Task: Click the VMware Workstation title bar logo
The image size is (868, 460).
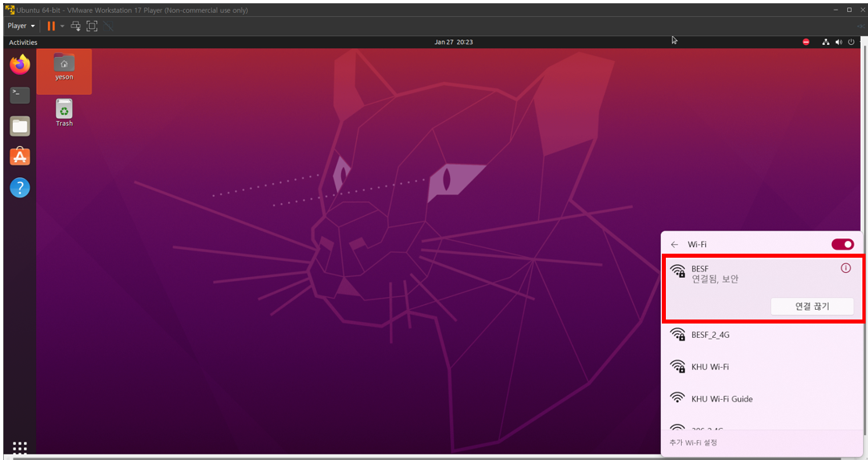Action: 10,10
